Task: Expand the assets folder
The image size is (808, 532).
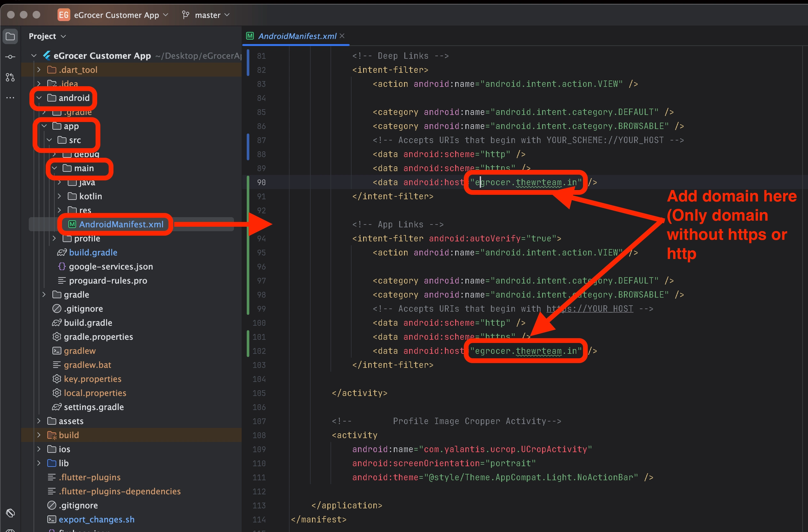Action: (x=39, y=421)
